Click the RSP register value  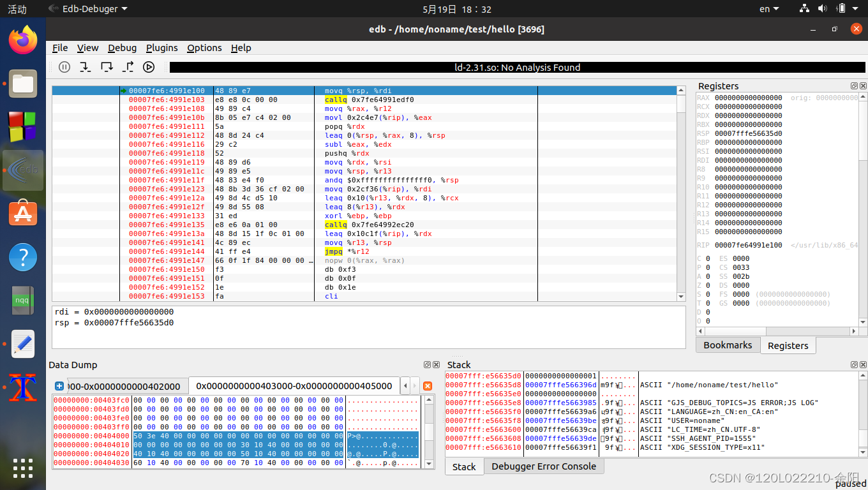pyautogui.click(x=748, y=133)
